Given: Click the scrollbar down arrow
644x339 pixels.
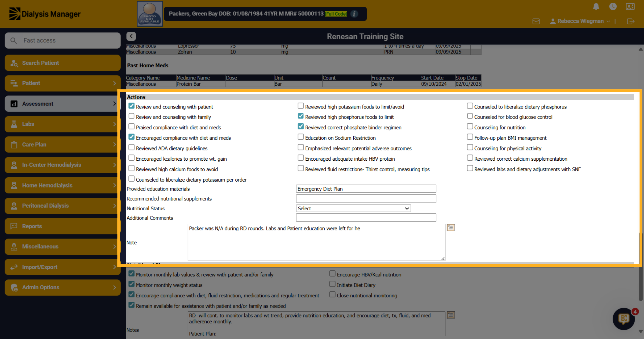Looking at the screenshot, I should tap(641, 331).
